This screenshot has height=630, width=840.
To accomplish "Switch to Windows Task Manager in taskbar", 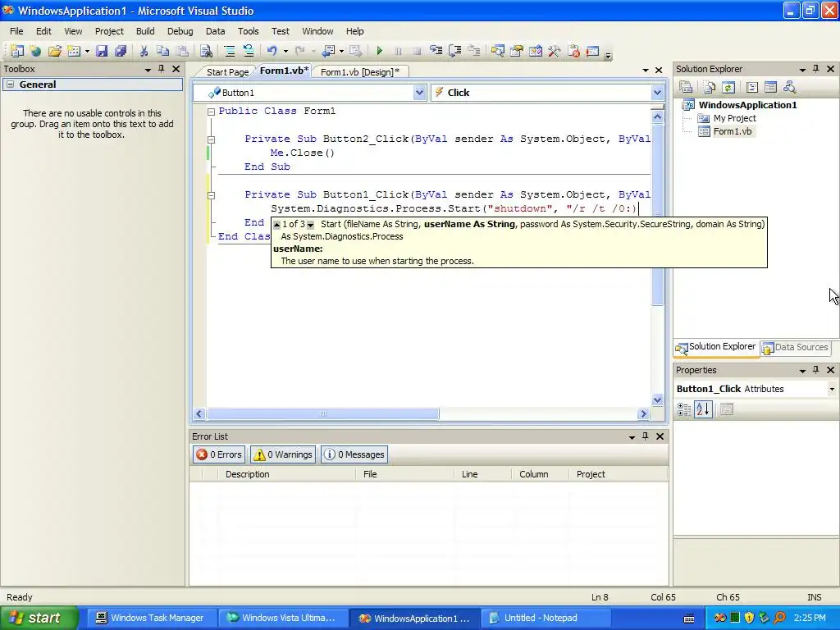I will click(150, 618).
